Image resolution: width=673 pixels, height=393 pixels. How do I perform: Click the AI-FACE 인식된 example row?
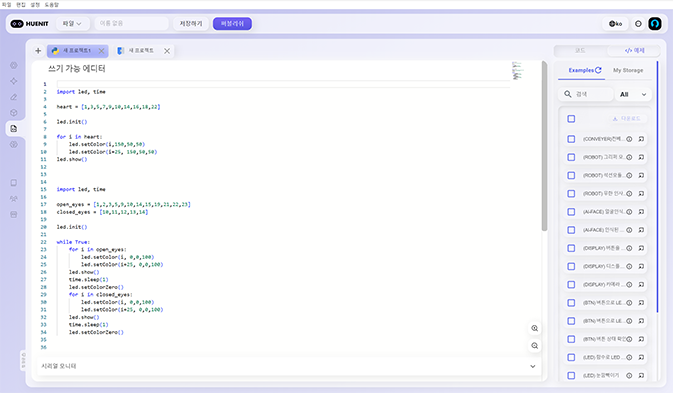tap(605, 230)
